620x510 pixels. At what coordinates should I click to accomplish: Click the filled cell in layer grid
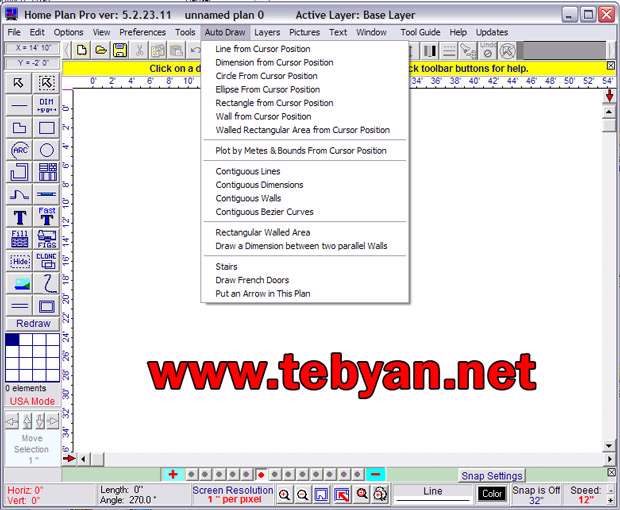(x=12, y=340)
